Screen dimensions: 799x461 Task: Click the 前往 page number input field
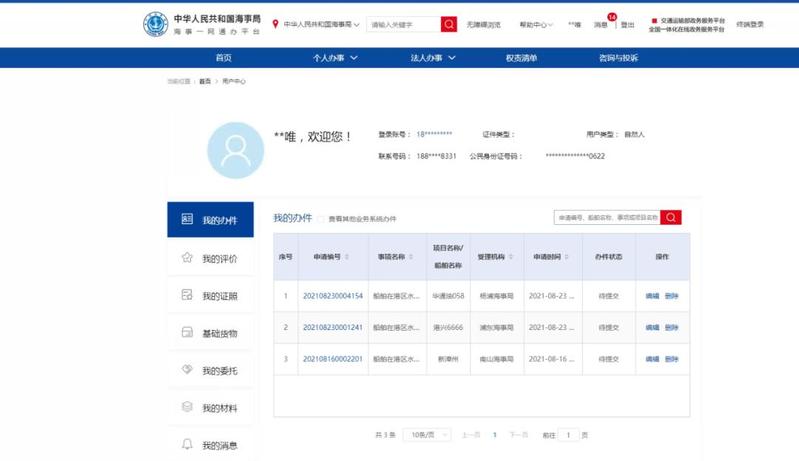coord(569,435)
